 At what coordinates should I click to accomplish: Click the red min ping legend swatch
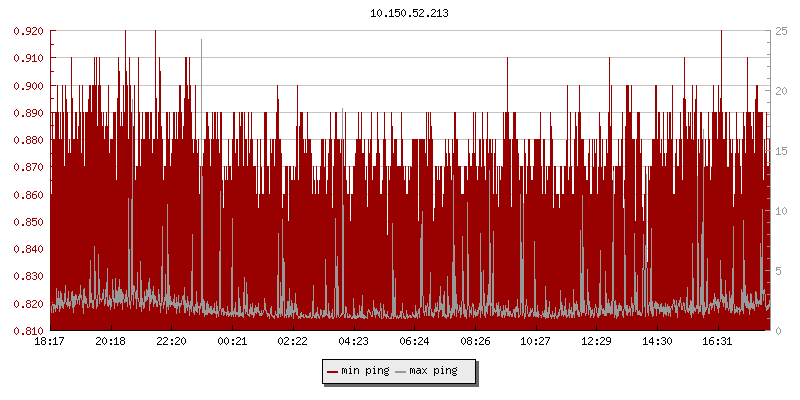(x=332, y=372)
